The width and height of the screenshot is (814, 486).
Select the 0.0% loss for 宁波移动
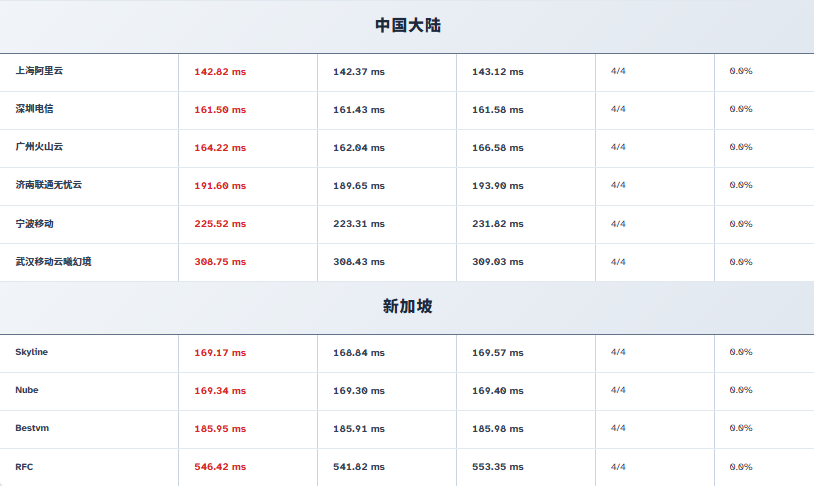coord(741,224)
